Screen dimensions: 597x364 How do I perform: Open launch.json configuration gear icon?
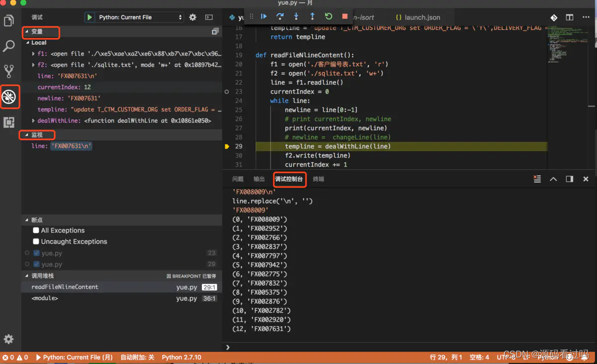coord(193,17)
